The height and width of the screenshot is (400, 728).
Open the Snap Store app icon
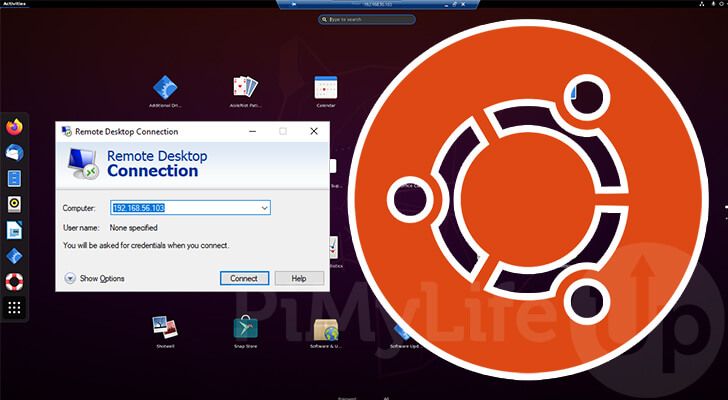(x=246, y=327)
